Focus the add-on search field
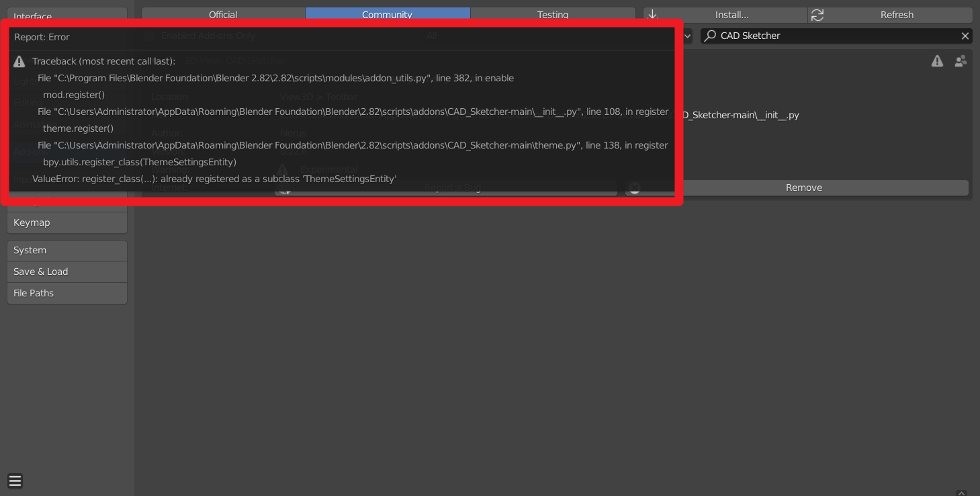 pos(836,36)
